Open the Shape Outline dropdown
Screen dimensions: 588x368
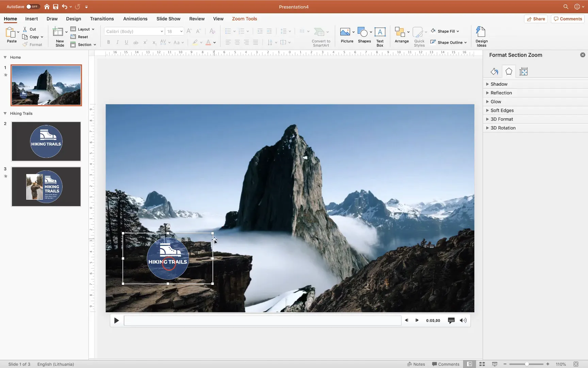448,42
